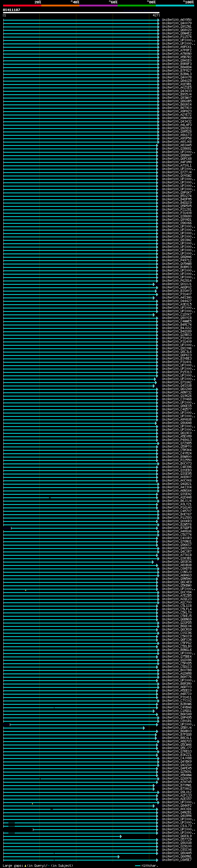The width and height of the screenshot is (197, 868).
Task: Open hit UniRef100_Q84UZ8
Action: click(176, 81)
